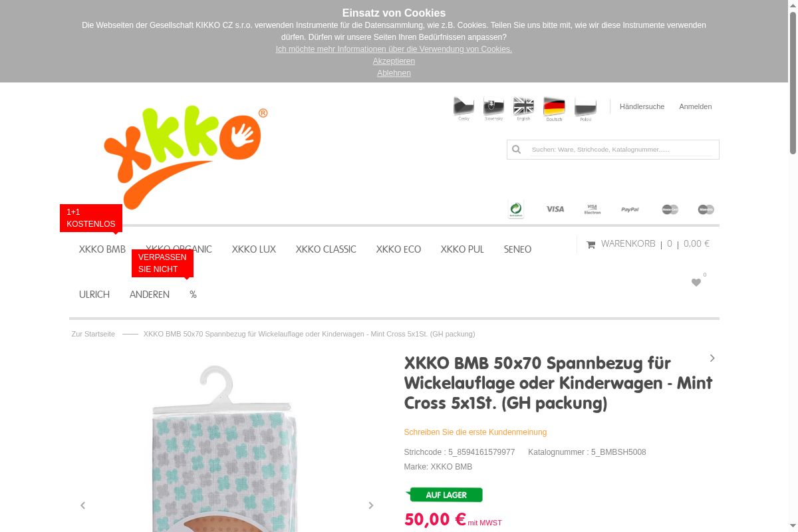Click the search magnifier icon
The height and width of the screenshot is (532, 798).
pos(517,150)
